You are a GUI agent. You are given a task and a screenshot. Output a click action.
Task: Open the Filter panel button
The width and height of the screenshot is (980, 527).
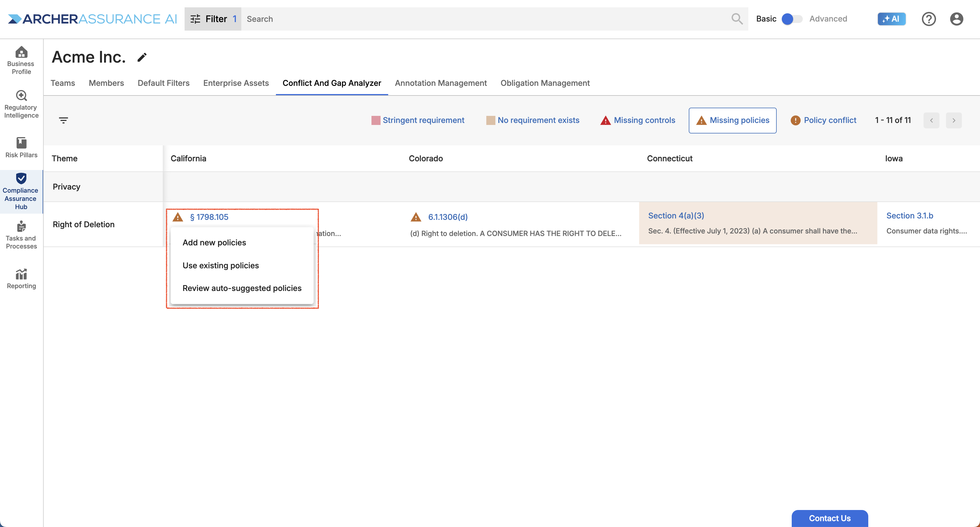tap(213, 19)
